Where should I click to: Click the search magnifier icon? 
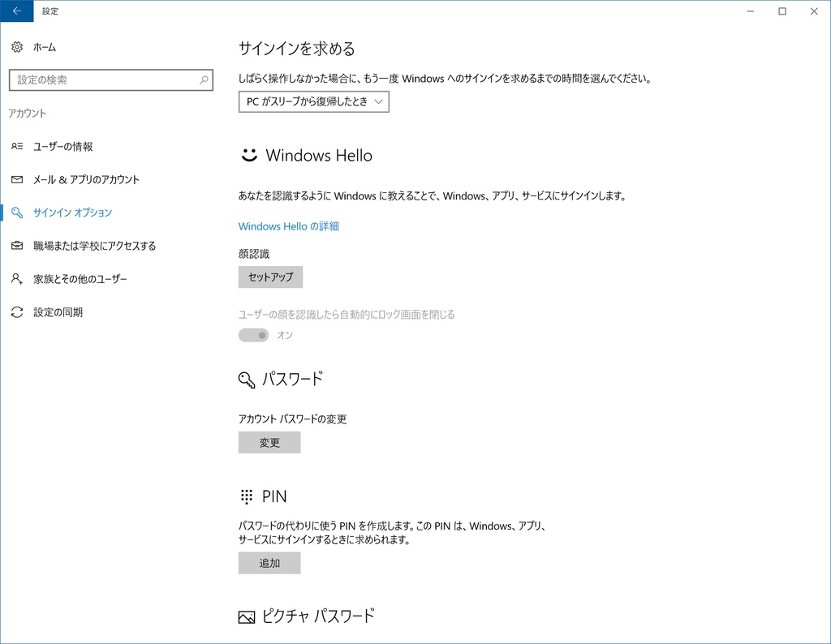coord(204,80)
